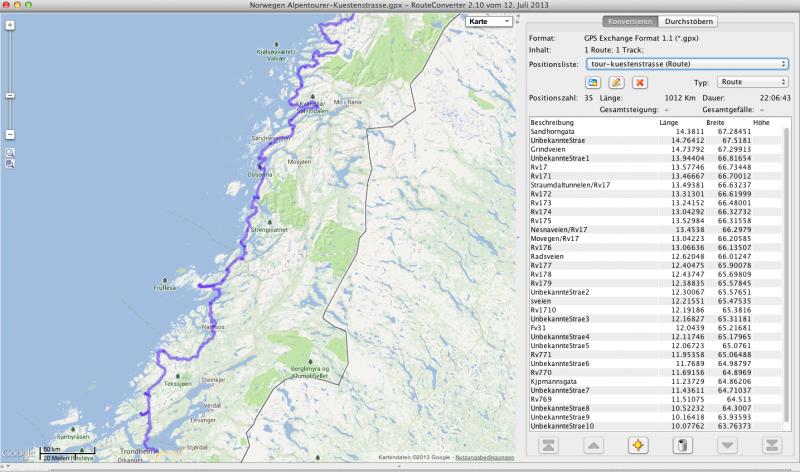Viewport: 800px width, 472px height.
Task: Click the rename position list pencil icon
Action: 616,81
